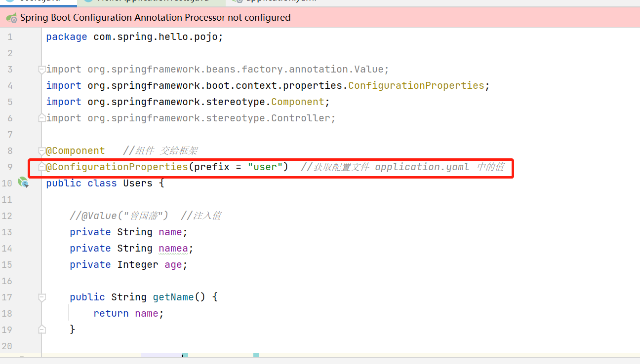
Task: Click 'ConfigurationProperties' in the line 4 import
Action: click(x=416, y=85)
